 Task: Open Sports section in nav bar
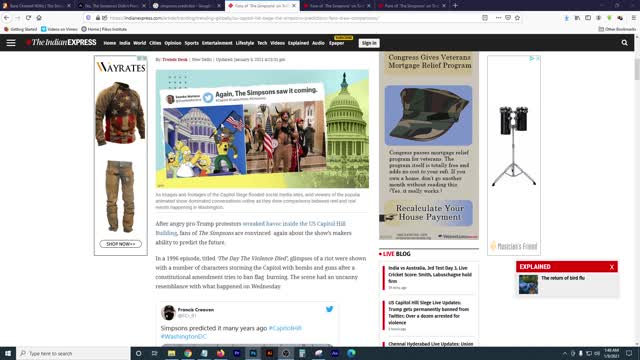coord(191,43)
